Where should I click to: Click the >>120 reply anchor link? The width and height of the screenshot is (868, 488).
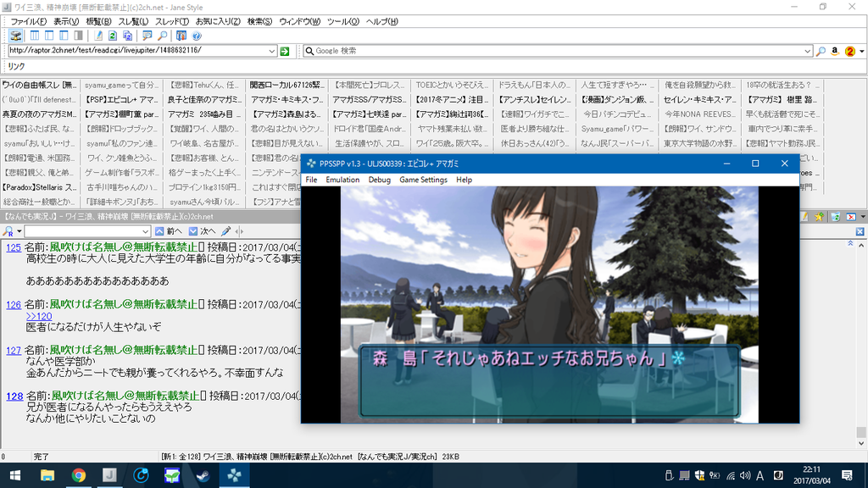coord(39,317)
